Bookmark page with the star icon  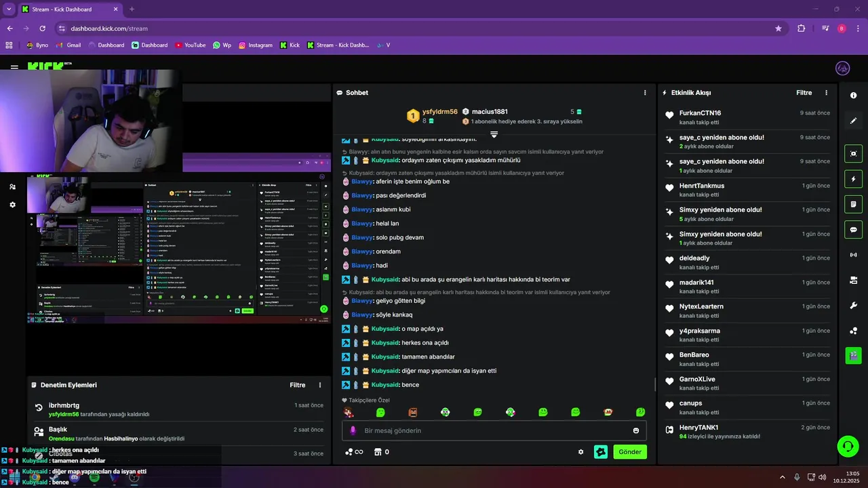[778, 28]
